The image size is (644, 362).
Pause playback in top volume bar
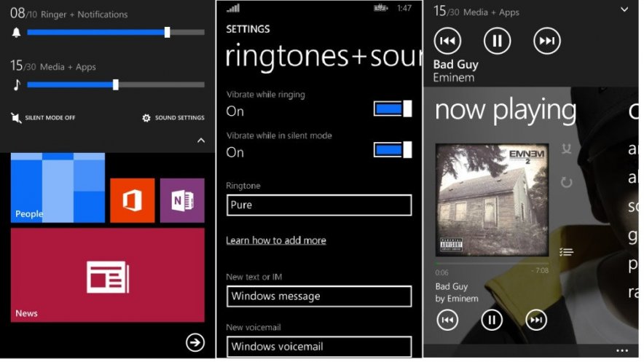click(497, 41)
